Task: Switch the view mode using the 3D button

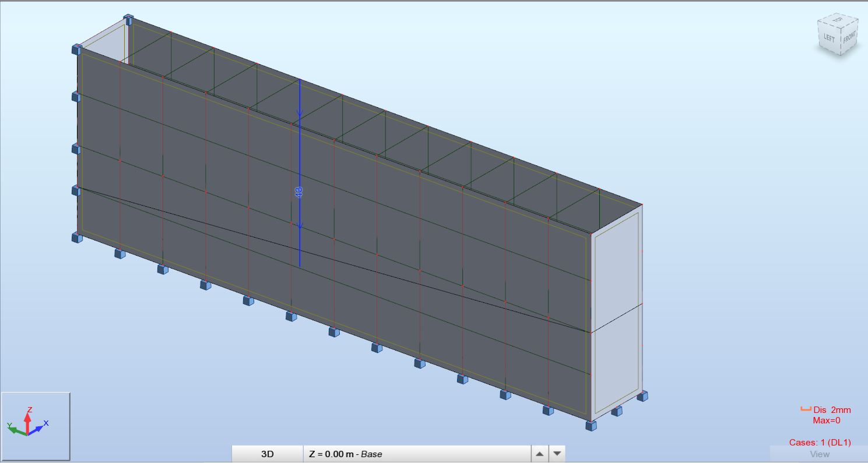Action: [x=267, y=454]
